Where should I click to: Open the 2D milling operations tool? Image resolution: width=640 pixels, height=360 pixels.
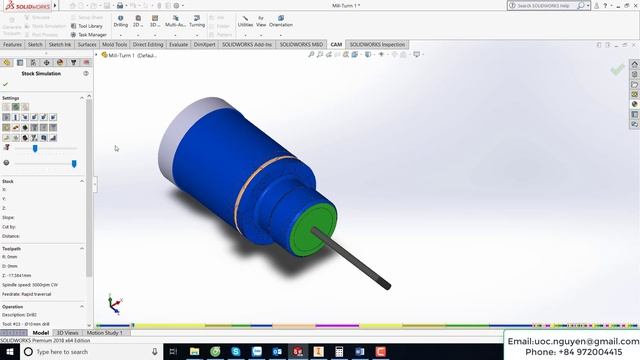coord(138,21)
